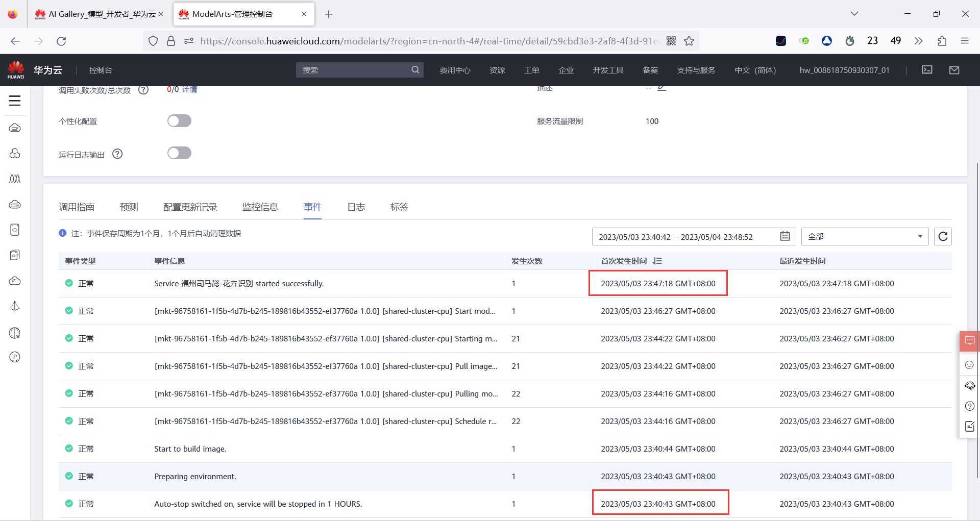Reload the current page
Viewport: 980px width, 521px height.
coord(61,41)
